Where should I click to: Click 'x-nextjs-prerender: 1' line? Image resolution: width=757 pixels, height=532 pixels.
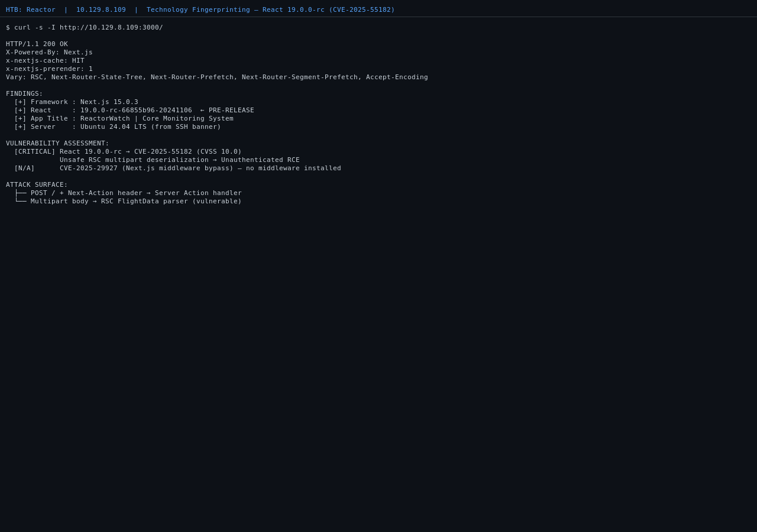pos(49,69)
